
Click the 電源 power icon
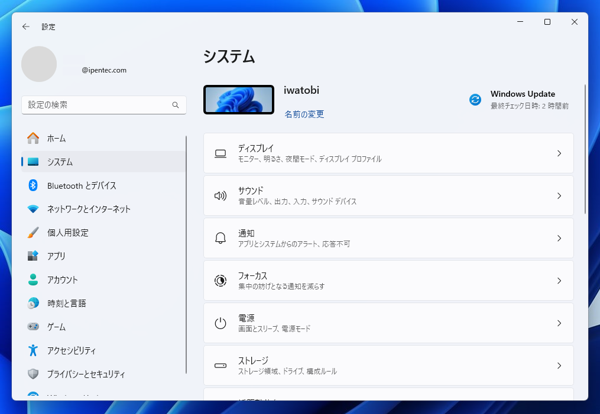220,323
